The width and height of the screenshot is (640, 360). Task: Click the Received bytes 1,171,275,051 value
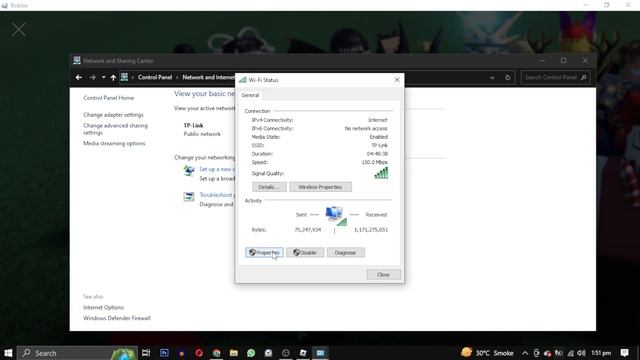click(371, 230)
